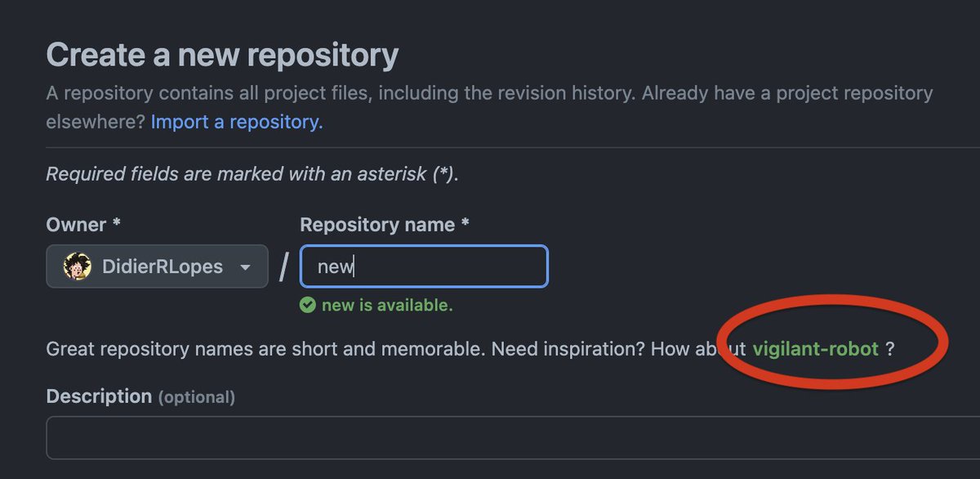Open the Owner dropdown showing DidierRLopes
Viewport: 980px width, 479px height.
[157, 266]
